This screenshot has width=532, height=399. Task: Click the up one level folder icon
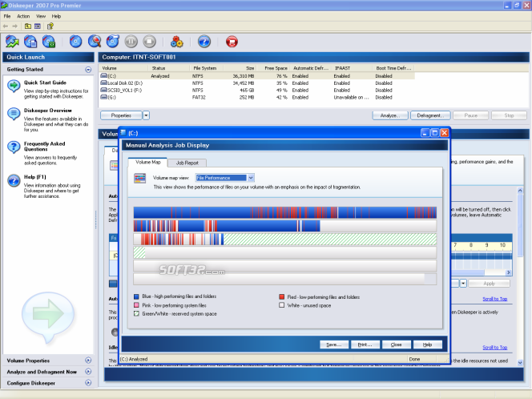(x=28, y=26)
